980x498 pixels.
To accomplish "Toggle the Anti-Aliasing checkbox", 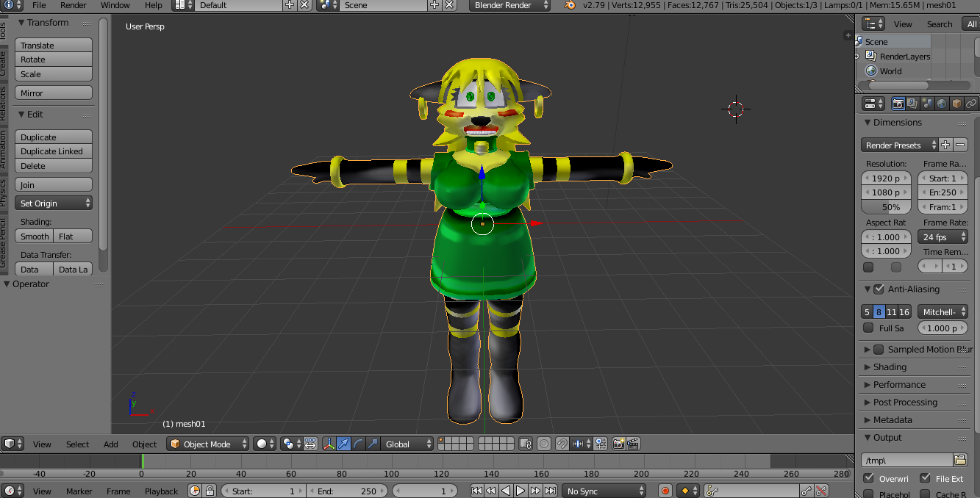I will 879,289.
